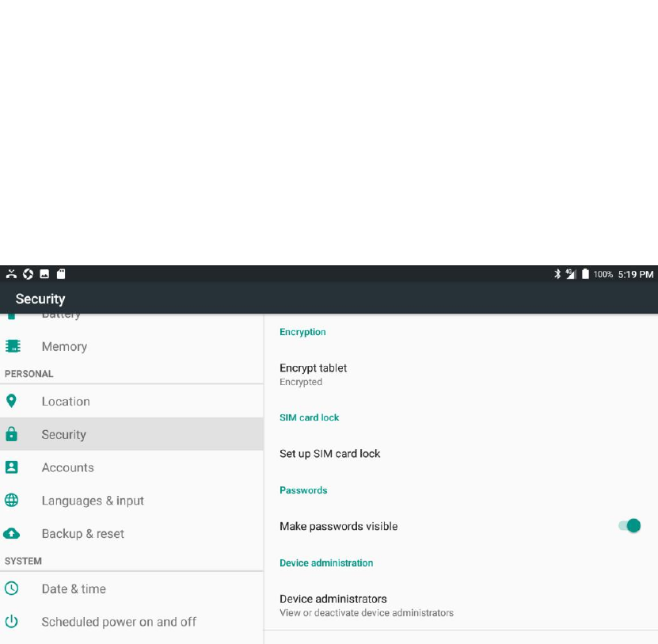Click the Encryption section header
The width and height of the screenshot is (658, 644).
pyautogui.click(x=302, y=332)
